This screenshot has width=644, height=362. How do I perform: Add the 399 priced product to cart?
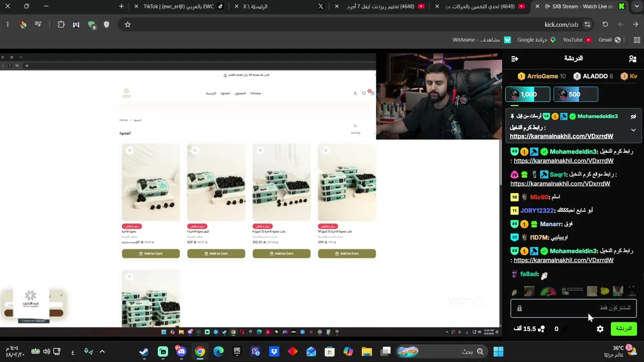pos(347,253)
